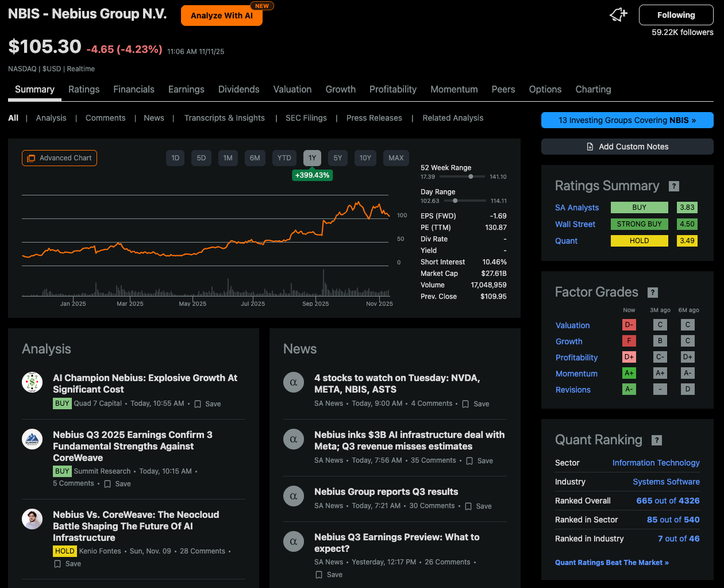Save the Nebius inks $3B news item
The image size is (724, 588).
coord(479,461)
